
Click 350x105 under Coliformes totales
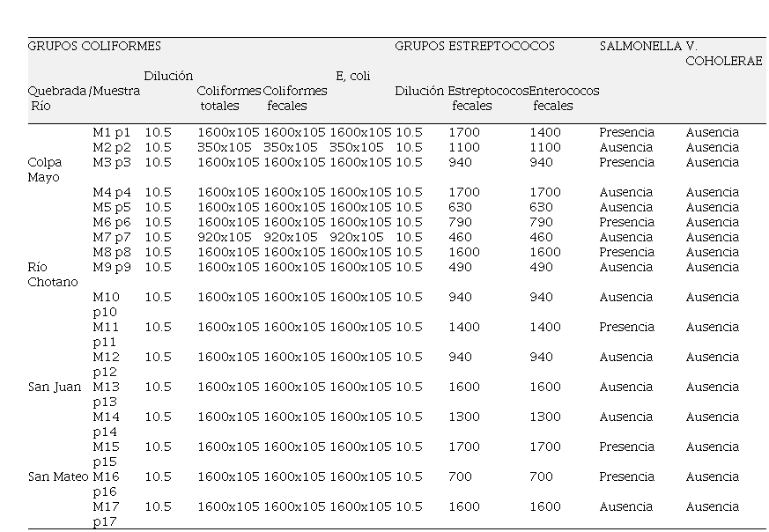(224, 147)
